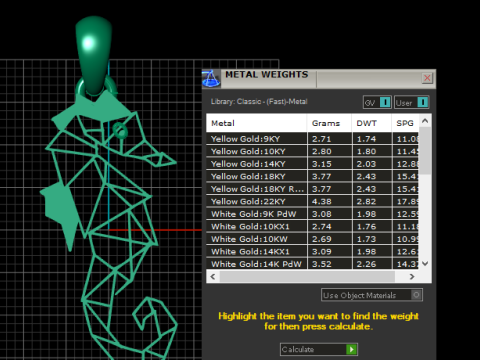Select the Yellow Gold:22KY row
Viewport: 480px width, 360px height.
point(313,201)
